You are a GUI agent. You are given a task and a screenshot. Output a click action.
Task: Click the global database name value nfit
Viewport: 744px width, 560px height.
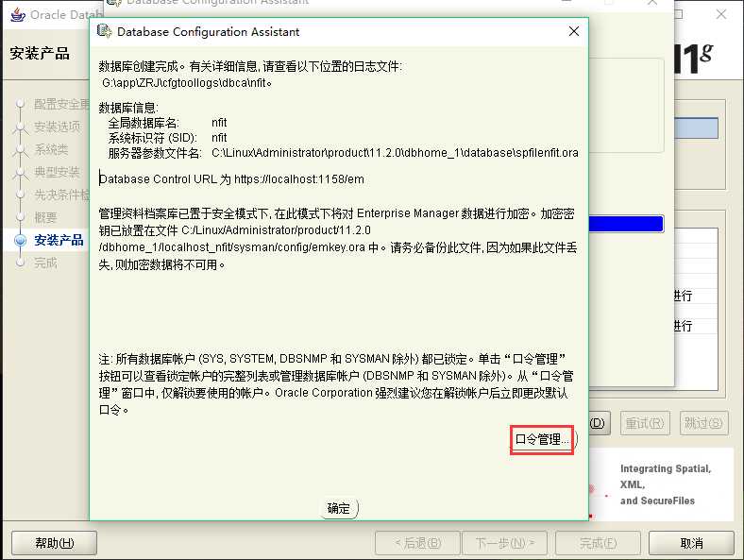219,123
